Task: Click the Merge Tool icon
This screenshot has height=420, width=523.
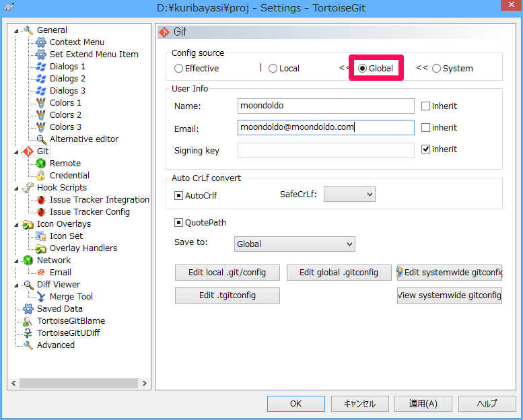Action: point(41,297)
